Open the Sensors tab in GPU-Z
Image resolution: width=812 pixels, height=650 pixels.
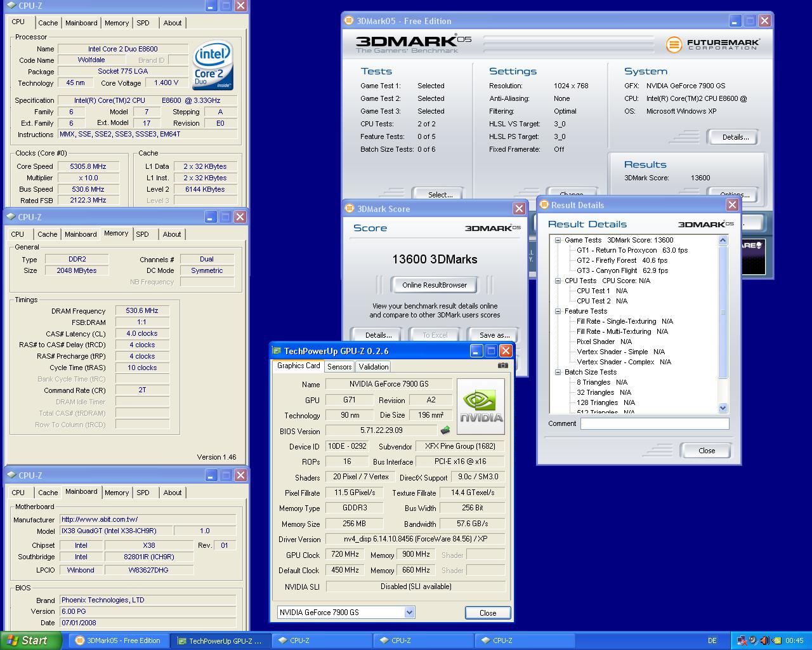point(339,366)
